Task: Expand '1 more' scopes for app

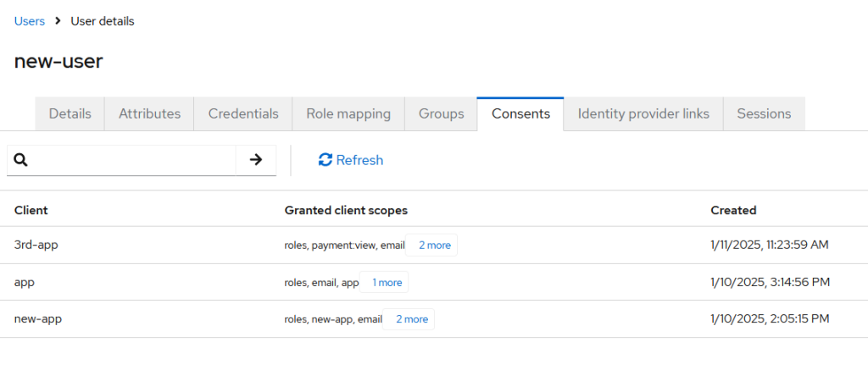Action: (387, 283)
